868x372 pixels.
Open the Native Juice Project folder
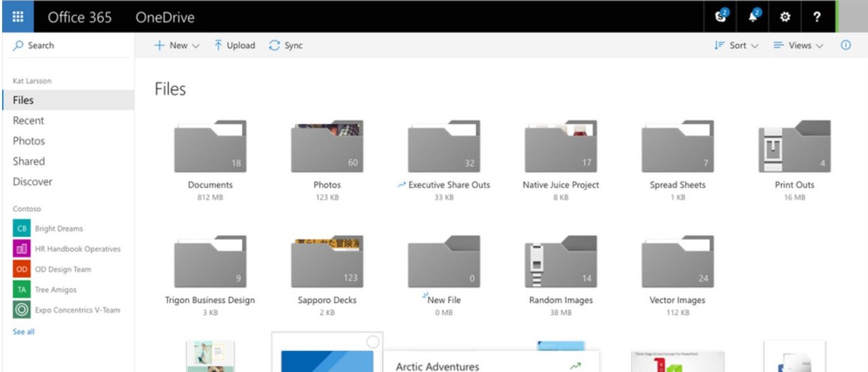[561, 147]
